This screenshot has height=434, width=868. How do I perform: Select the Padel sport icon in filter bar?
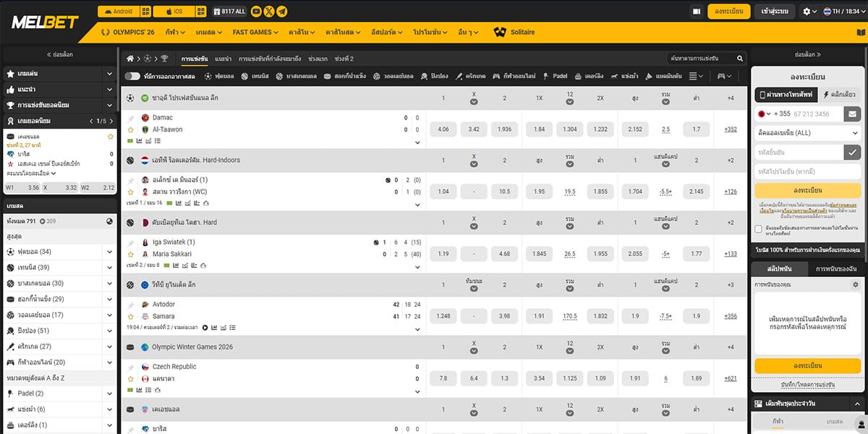[545, 76]
